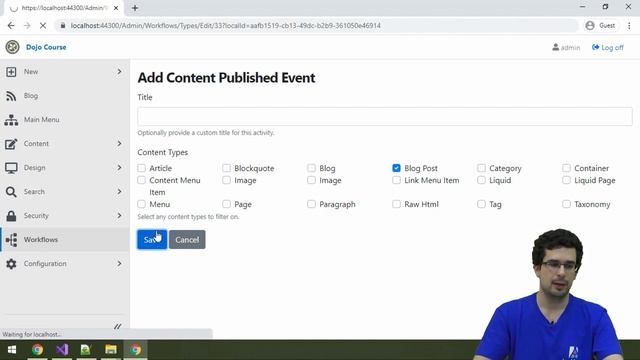640x360 pixels.
Task: Check the Container content type
Action: [566, 168]
